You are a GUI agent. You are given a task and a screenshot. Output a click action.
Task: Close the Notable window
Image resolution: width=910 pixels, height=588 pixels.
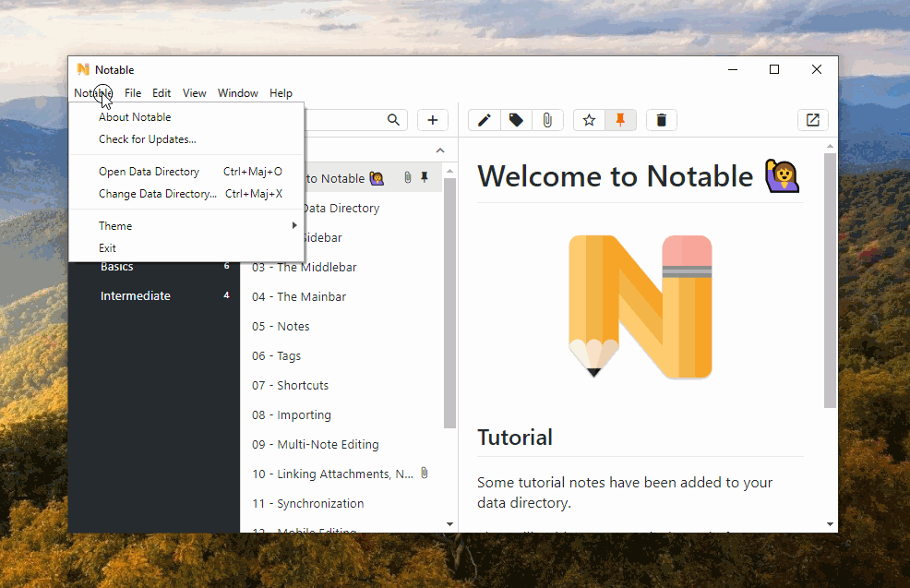[x=817, y=69]
